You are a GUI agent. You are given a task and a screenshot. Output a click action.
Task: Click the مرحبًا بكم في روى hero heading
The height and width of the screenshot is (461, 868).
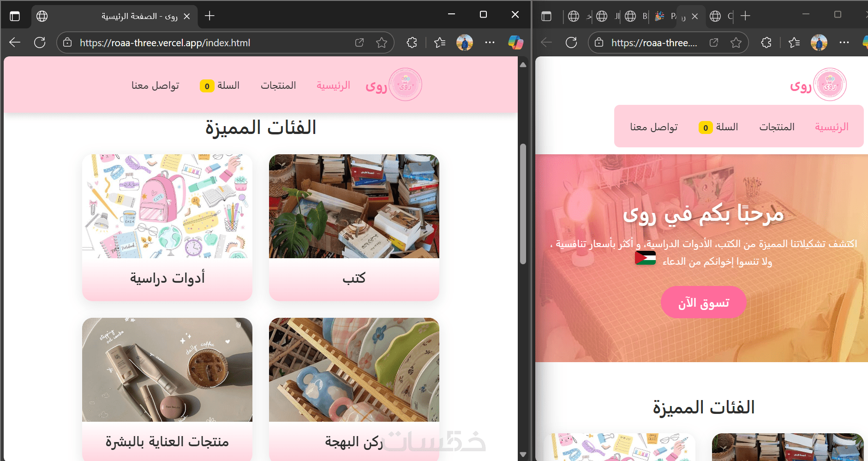(x=703, y=214)
